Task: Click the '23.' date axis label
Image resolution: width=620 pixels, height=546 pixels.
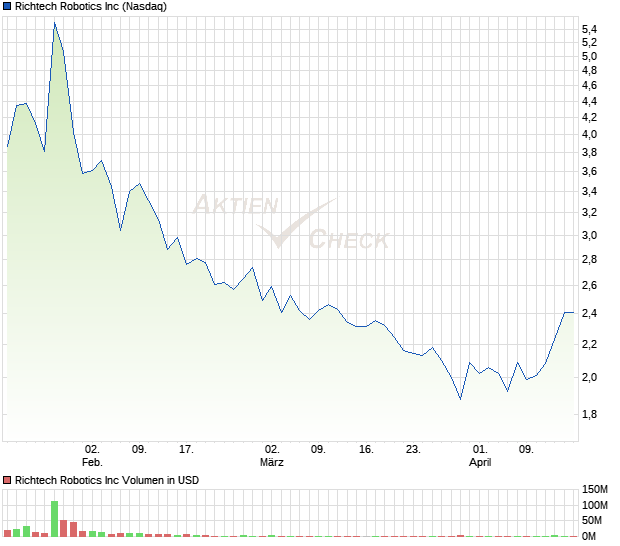Action: click(413, 449)
